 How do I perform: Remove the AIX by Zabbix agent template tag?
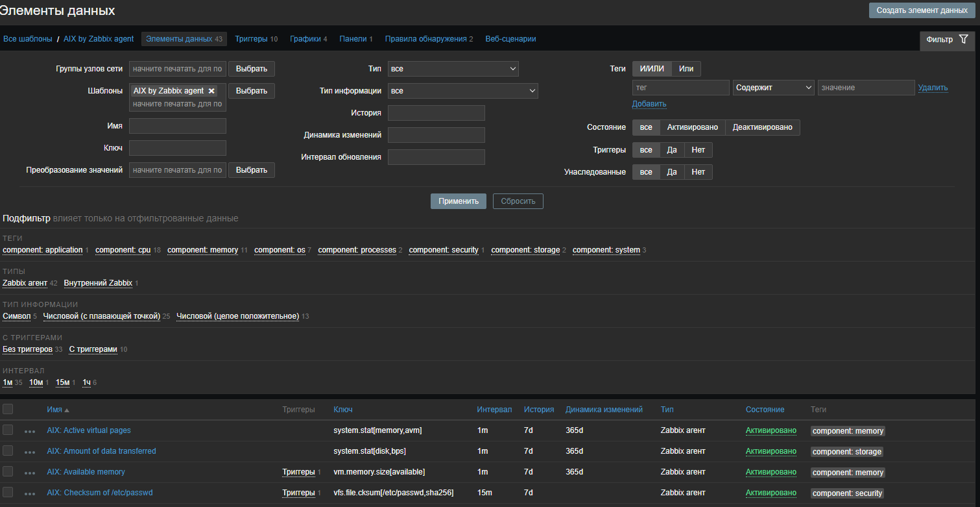click(x=211, y=91)
